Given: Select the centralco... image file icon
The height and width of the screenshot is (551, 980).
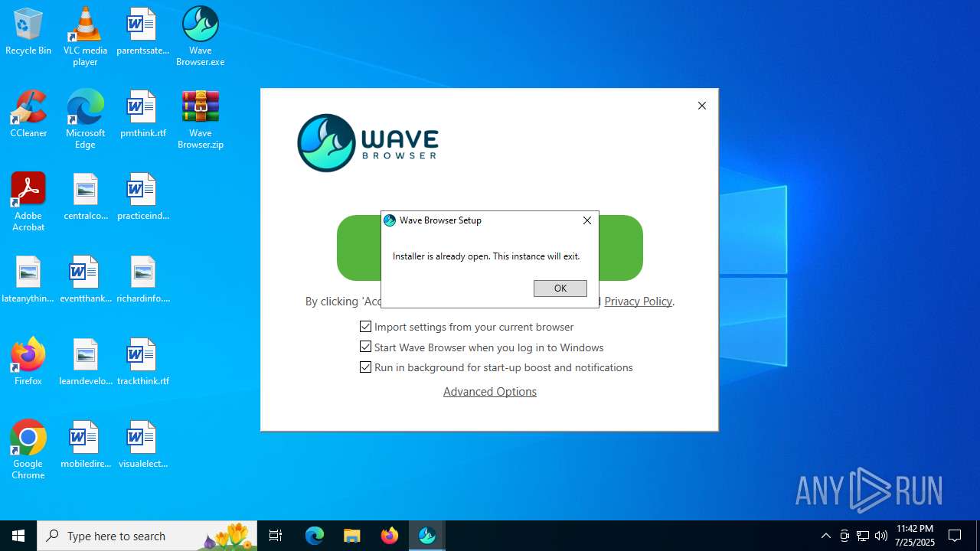Looking at the screenshot, I should coord(85,197).
